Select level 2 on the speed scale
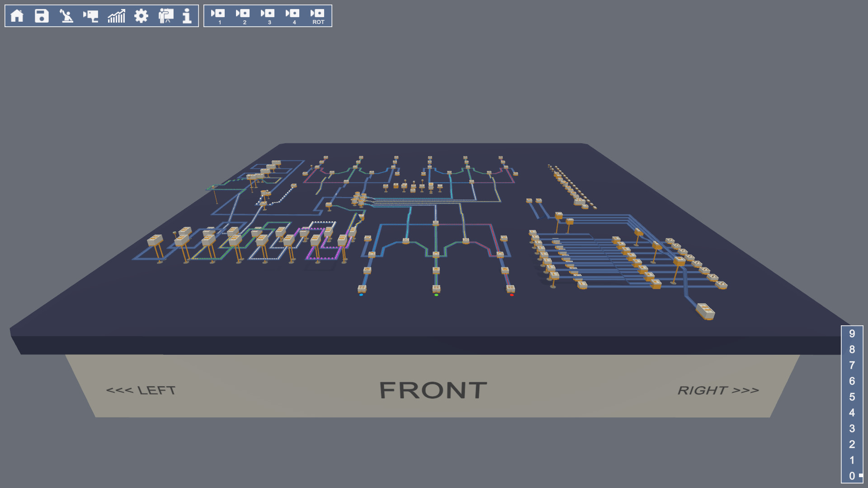Screen dimensions: 868x488 point(852,444)
